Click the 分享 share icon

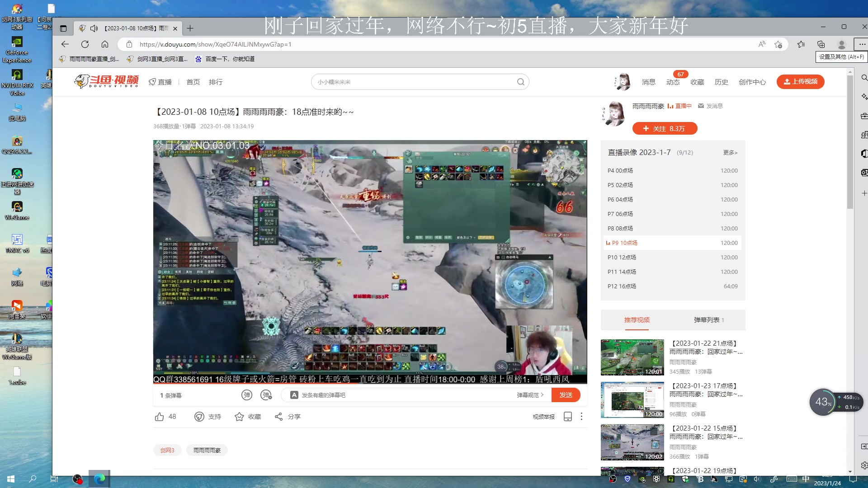tap(278, 417)
